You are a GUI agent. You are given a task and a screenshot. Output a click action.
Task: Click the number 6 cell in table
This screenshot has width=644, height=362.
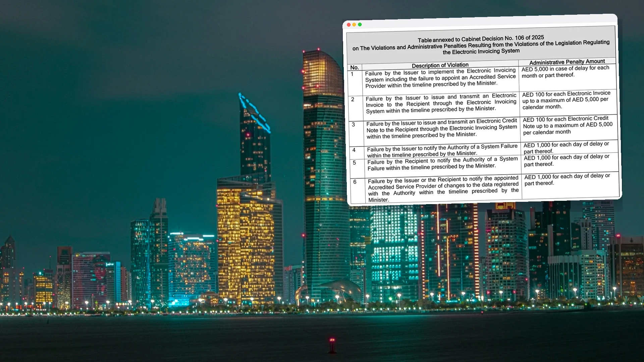[x=355, y=182]
